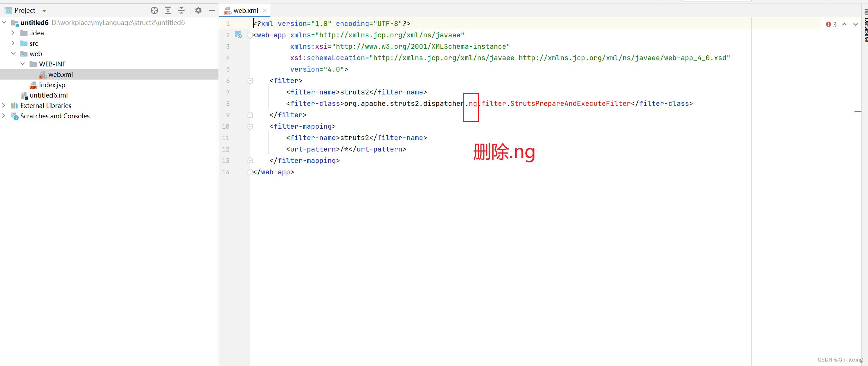Screen dimensions: 868x366
Task: Fold the web-app tag on line 2
Action: point(250,35)
